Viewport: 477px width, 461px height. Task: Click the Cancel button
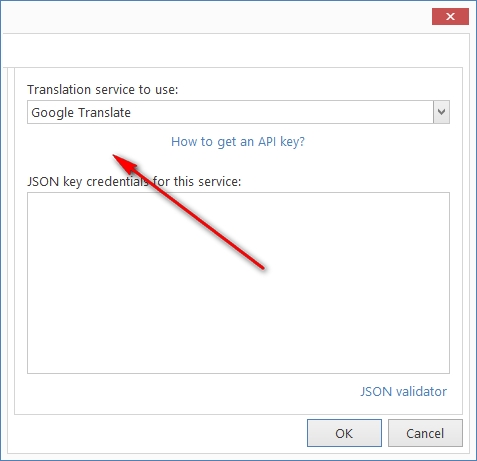[x=425, y=433]
